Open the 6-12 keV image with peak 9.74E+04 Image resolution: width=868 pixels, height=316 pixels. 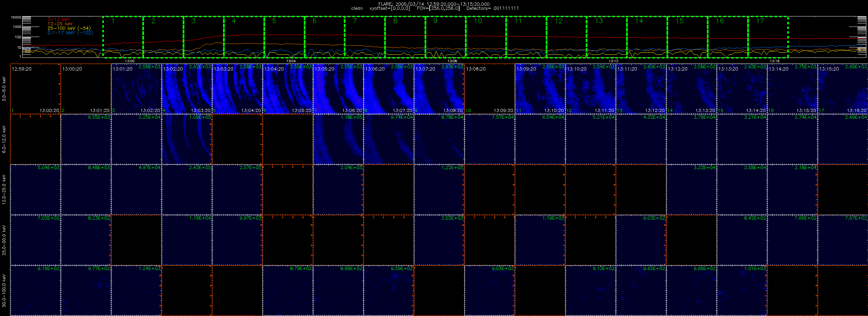[x=389, y=139]
